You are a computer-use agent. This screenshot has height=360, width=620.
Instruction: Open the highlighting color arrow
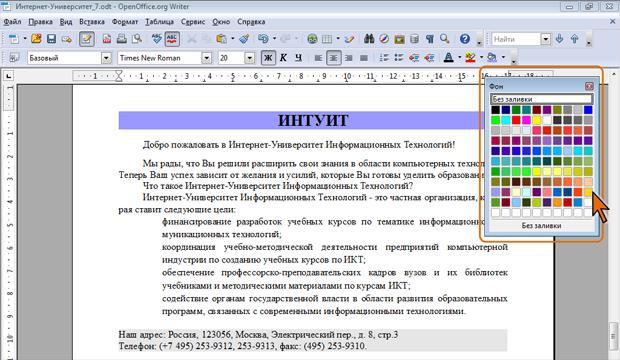pos(481,58)
